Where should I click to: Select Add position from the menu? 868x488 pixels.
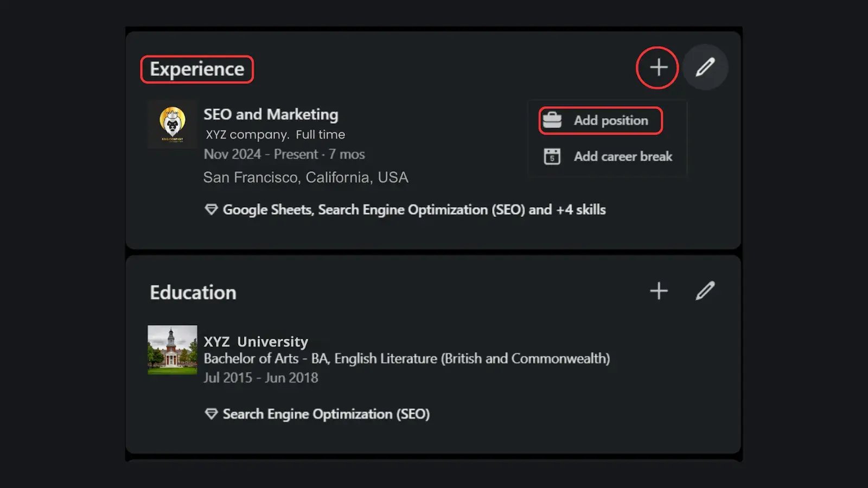611,120
